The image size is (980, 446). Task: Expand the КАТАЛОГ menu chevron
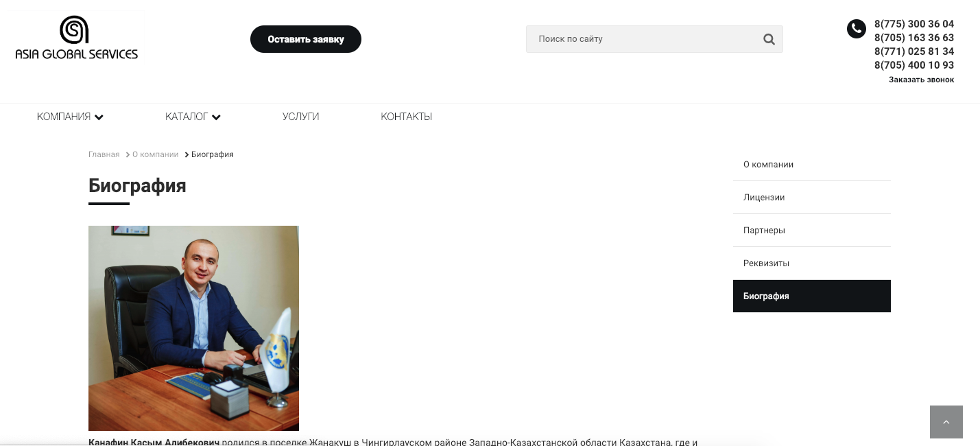pos(216,117)
